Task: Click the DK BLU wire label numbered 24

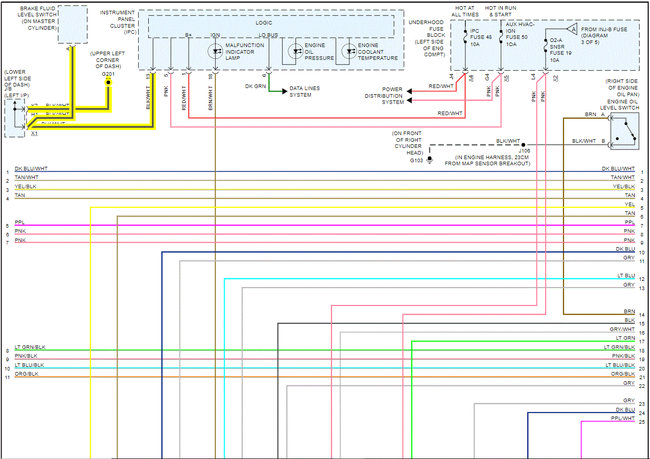Action: pos(625,410)
